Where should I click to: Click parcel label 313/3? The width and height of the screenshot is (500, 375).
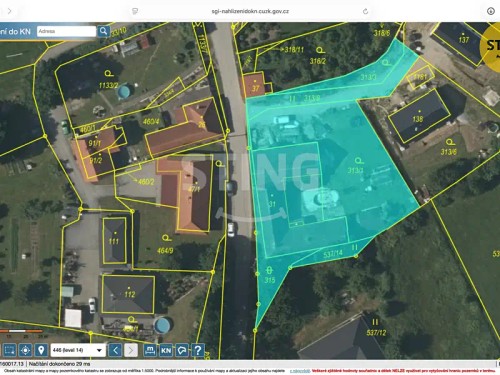coord(368,77)
